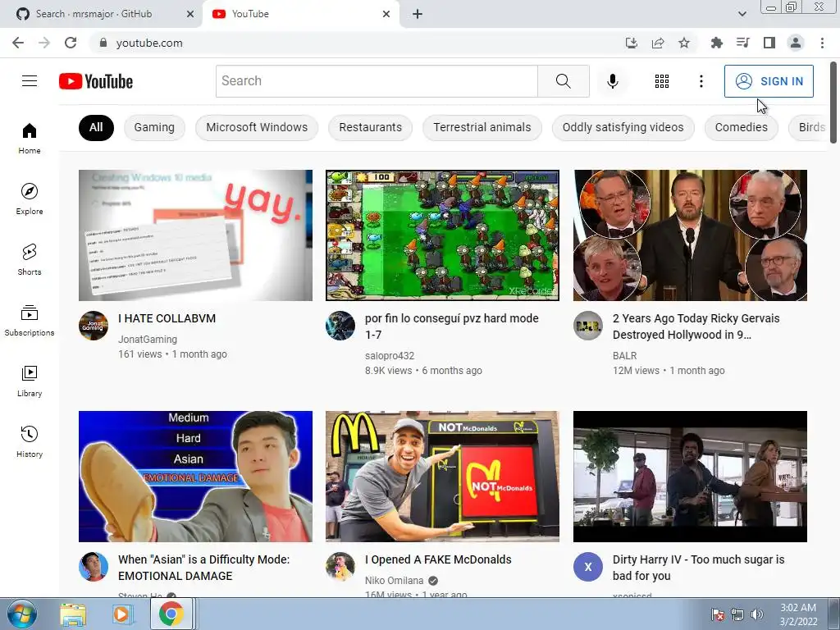Click the YouTube logo

(96, 81)
